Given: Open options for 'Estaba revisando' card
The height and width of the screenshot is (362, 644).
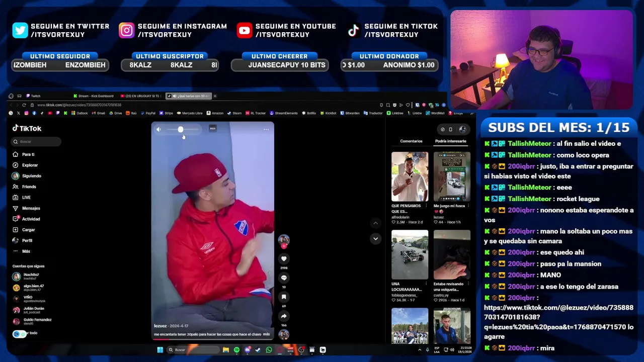Looking at the screenshot, I should coord(468,284).
